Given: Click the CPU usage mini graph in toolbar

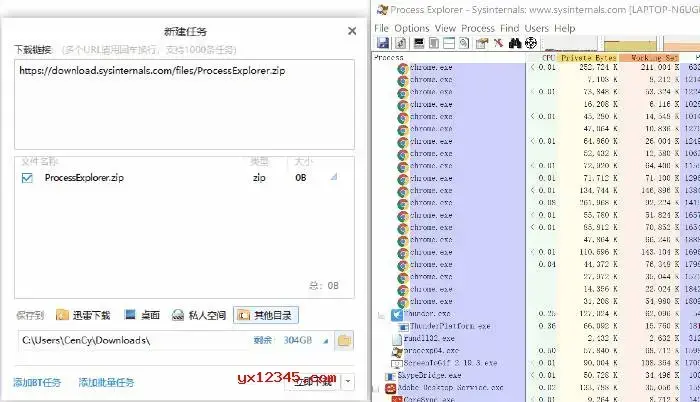Looking at the screenshot, I should click(x=570, y=44).
